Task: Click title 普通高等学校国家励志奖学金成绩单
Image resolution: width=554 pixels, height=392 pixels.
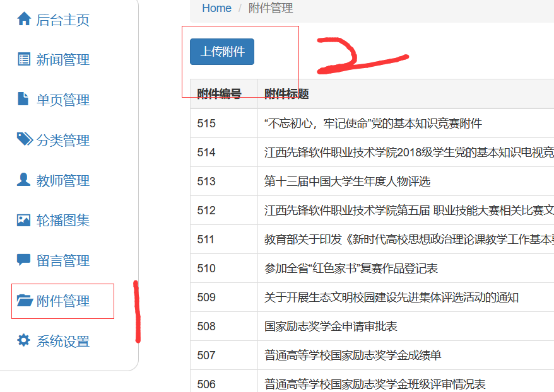Action: [x=353, y=355]
